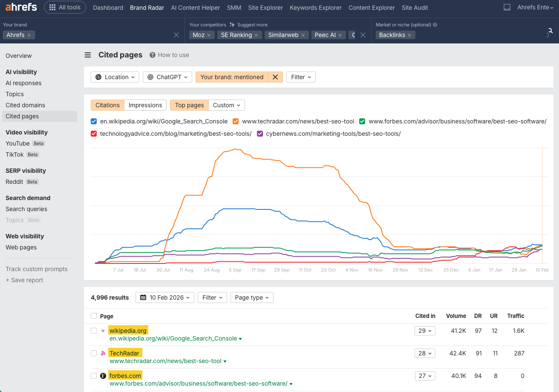The height and width of the screenshot is (392, 559).
Task: Click the How to use help icon
Action: point(153,55)
